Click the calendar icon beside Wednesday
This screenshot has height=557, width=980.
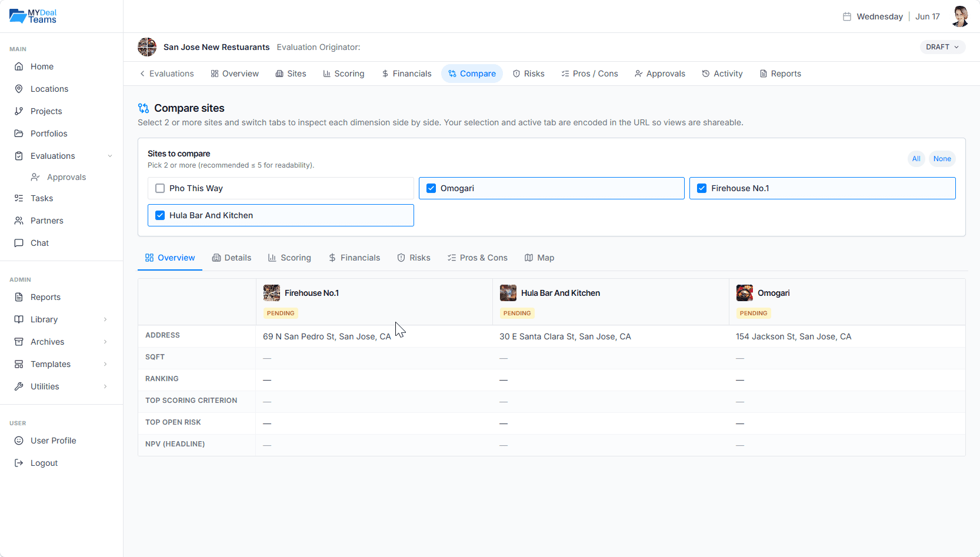click(x=847, y=16)
